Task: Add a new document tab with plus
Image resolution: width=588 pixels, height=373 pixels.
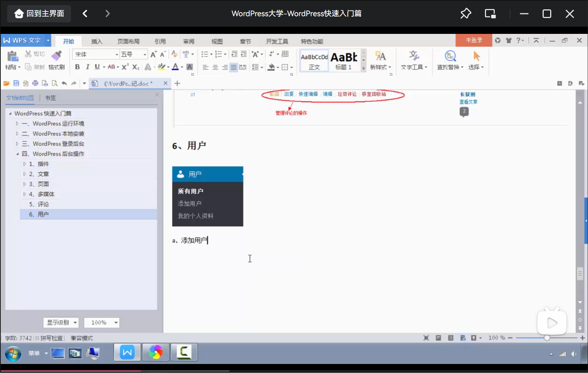Action: pyautogui.click(x=177, y=84)
